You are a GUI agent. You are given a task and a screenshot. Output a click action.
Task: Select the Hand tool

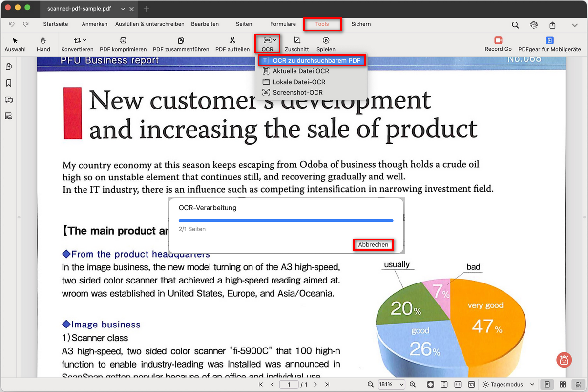pyautogui.click(x=43, y=44)
